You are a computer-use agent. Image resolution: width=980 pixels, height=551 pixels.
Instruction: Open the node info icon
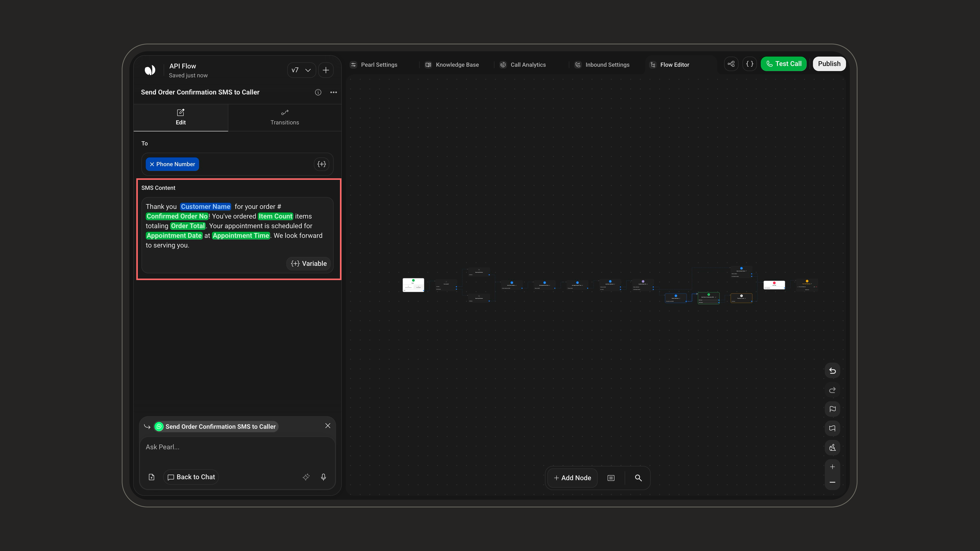[x=318, y=92]
